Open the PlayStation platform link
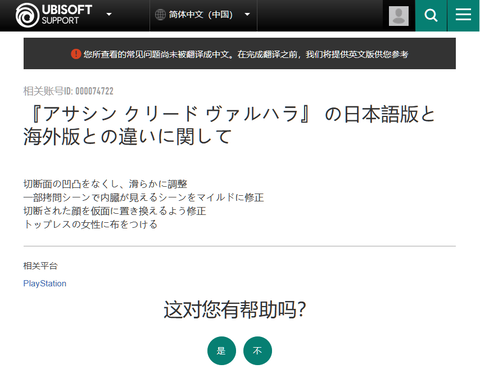The width and height of the screenshot is (480, 373). [x=45, y=283]
